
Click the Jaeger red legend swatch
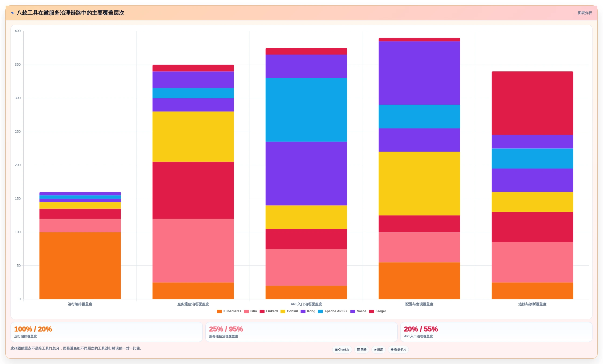[371, 311]
